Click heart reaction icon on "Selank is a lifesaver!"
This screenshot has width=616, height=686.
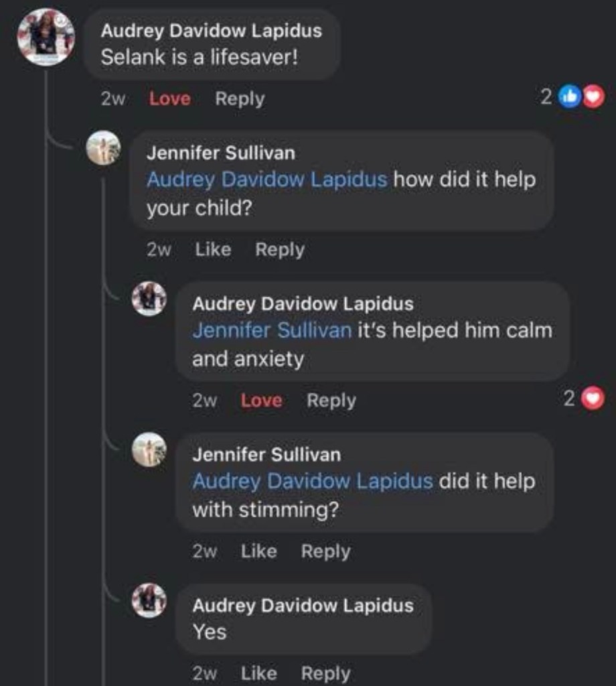pyautogui.click(x=594, y=98)
